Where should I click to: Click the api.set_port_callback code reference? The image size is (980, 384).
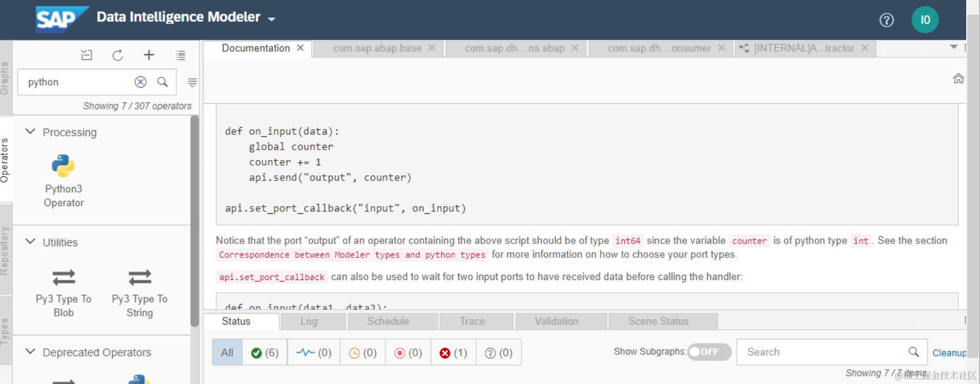(272, 277)
